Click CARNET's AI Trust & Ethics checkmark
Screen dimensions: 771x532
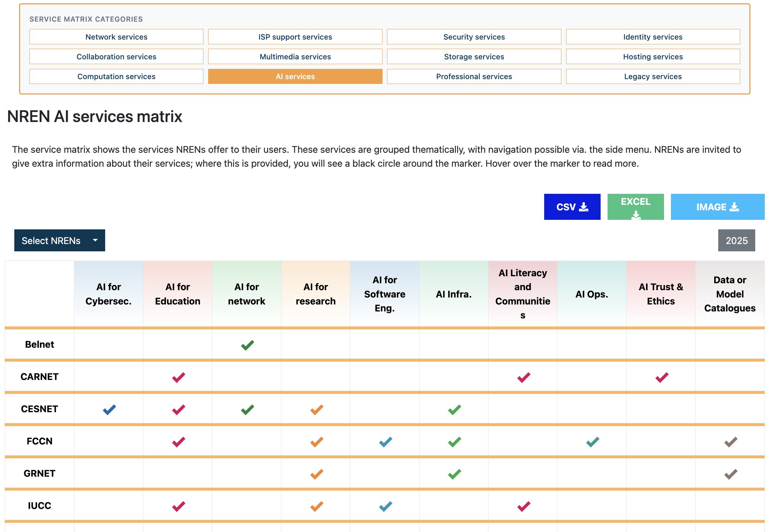(x=662, y=377)
